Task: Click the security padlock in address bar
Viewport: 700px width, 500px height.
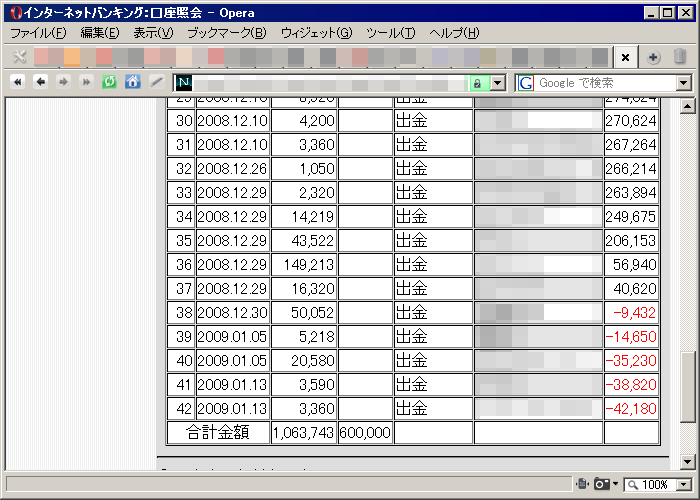Action: tap(478, 83)
